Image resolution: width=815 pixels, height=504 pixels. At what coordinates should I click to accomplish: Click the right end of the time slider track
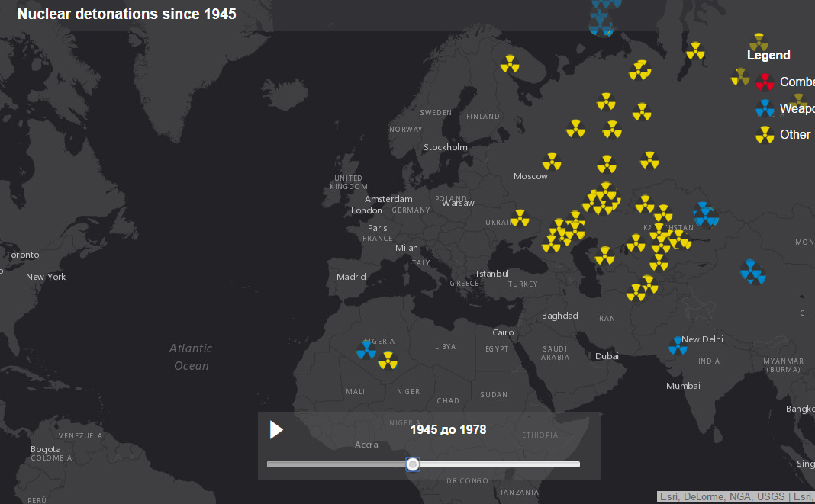(578, 464)
